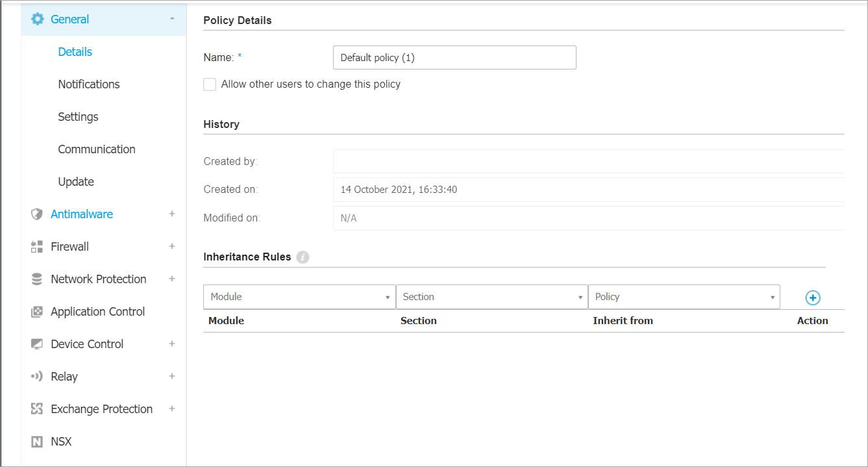Viewport: 868px width, 467px height.
Task: Add inheritance rule with plus button
Action: point(812,297)
